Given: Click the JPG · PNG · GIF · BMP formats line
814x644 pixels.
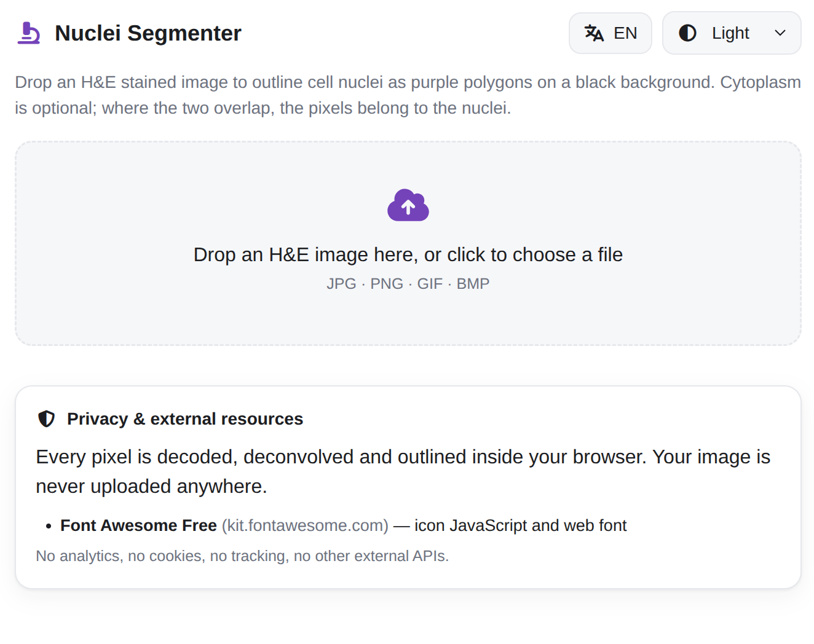Looking at the screenshot, I should pyautogui.click(x=408, y=284).
